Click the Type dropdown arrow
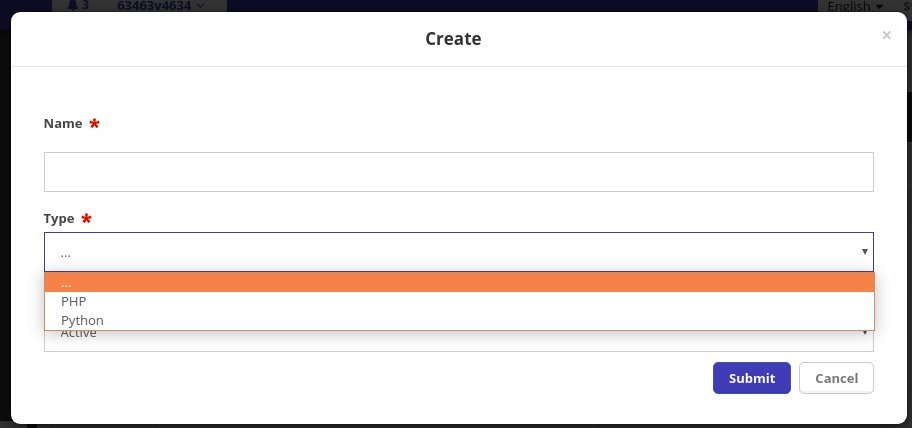Viewport: 912px width, 428px height. (x=865, y=252)
